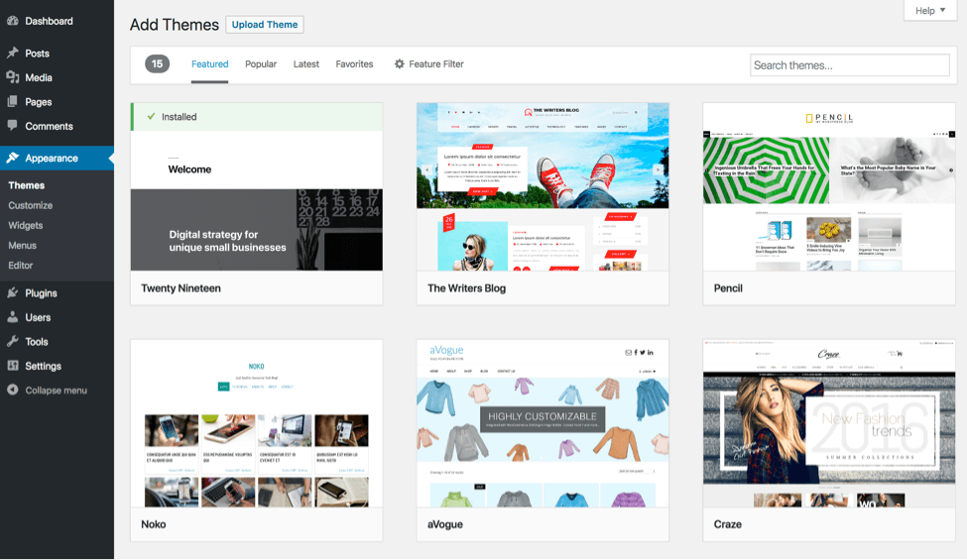Click the Tools wrench icon
Screen dimensions: 967x560
click(x=12, y=341)
